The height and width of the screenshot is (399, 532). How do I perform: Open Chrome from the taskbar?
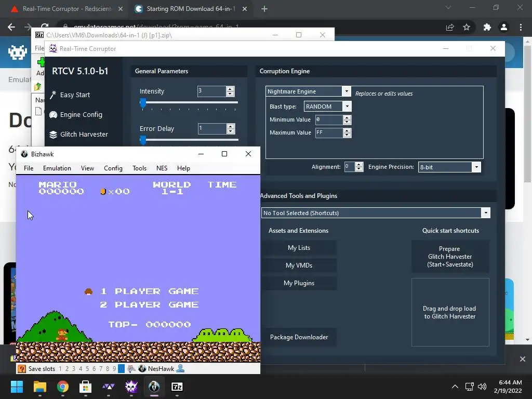(63, 387)
